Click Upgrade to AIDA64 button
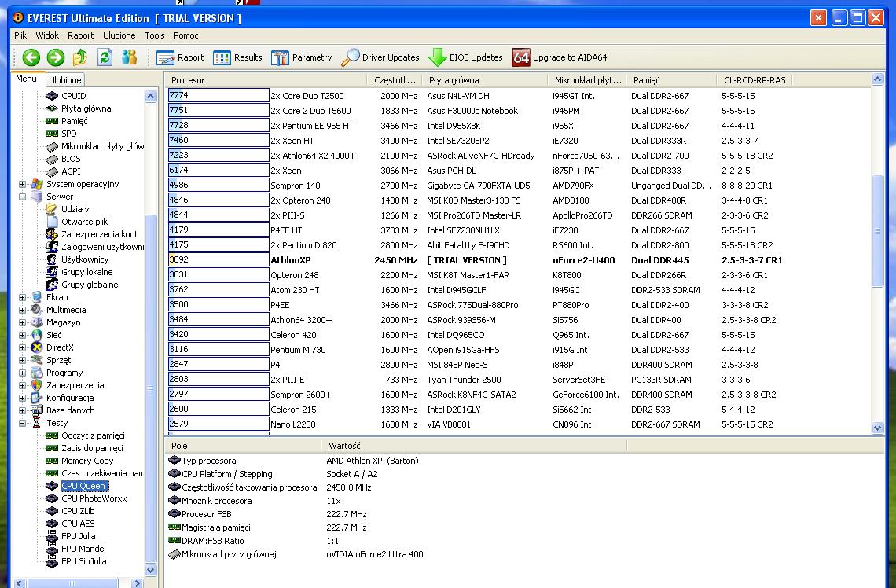The image size is (896, 588). pyautogui.click(x=560, y=57)
